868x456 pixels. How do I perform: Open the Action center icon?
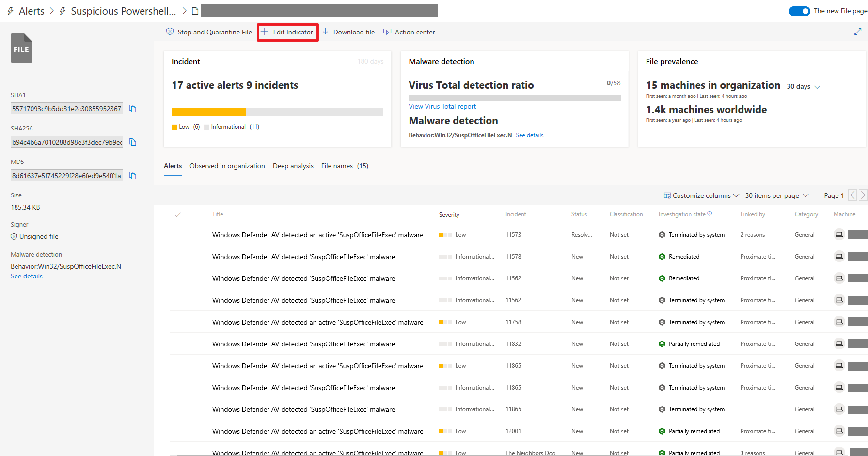(387, 32)
